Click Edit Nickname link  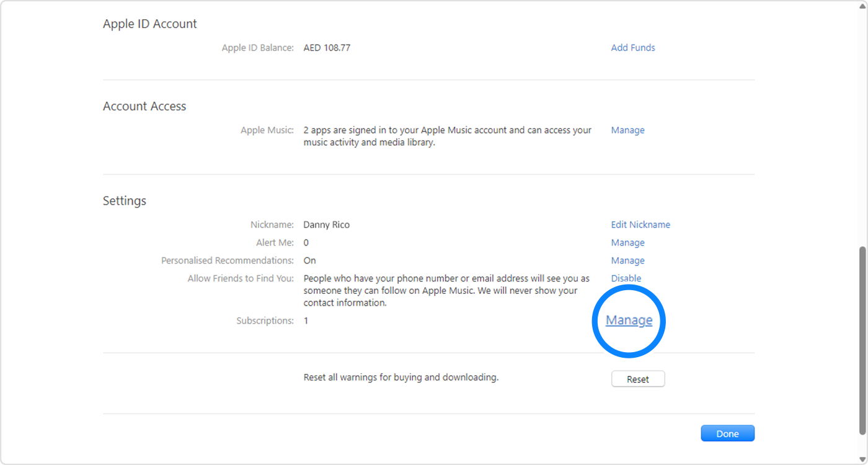coord(640,224)
